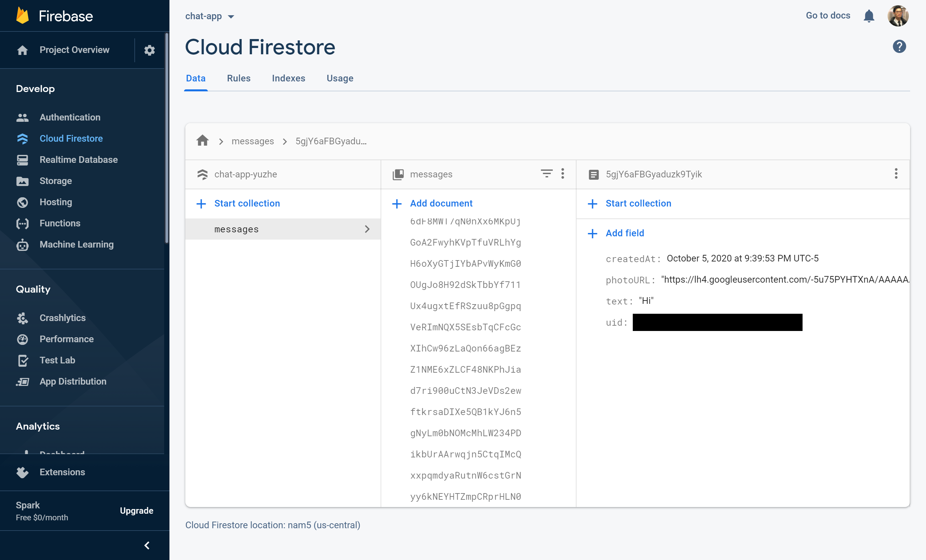Collapse the sidebar with the arrow
This screenshot has height=560, width=926.
pyautogui.click(x=147, y=545)
